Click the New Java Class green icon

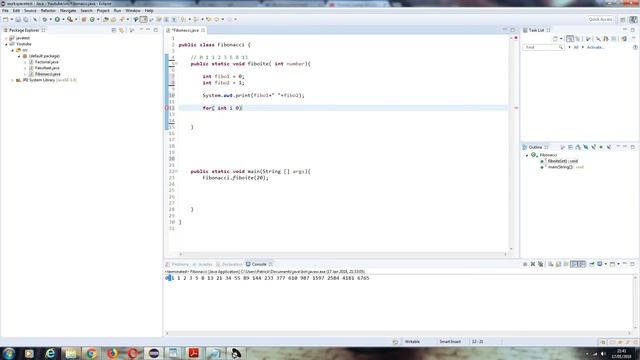pyautogui.click(x=92, y=19)
